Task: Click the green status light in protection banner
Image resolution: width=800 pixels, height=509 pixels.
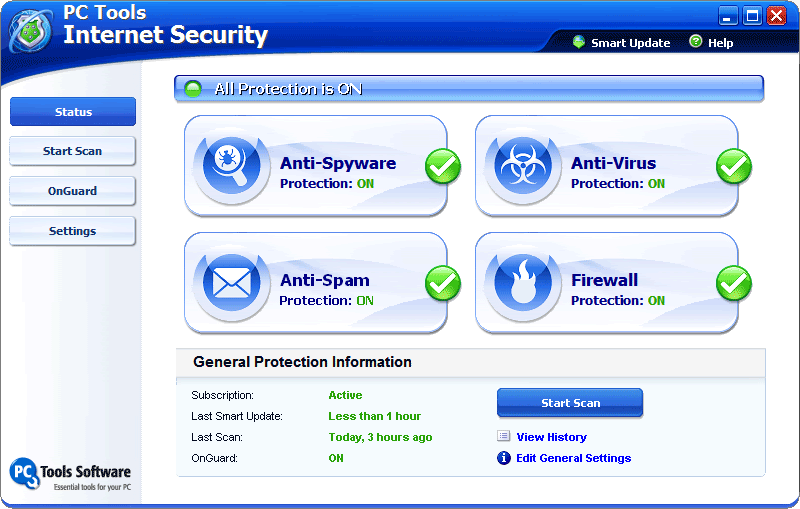Action: 193,89
